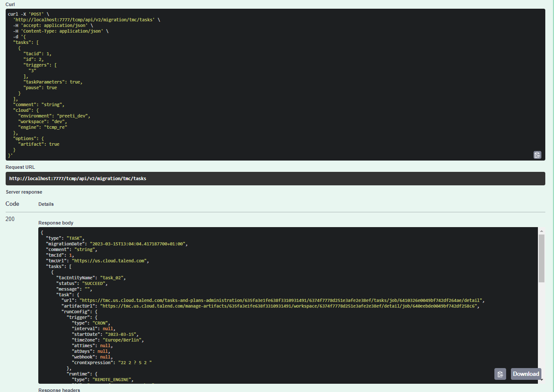Image resolution: width=554 pixels, height=392 pixels.
Task: Click the "Curl" section heading
Action: click(x=10, y=4)
